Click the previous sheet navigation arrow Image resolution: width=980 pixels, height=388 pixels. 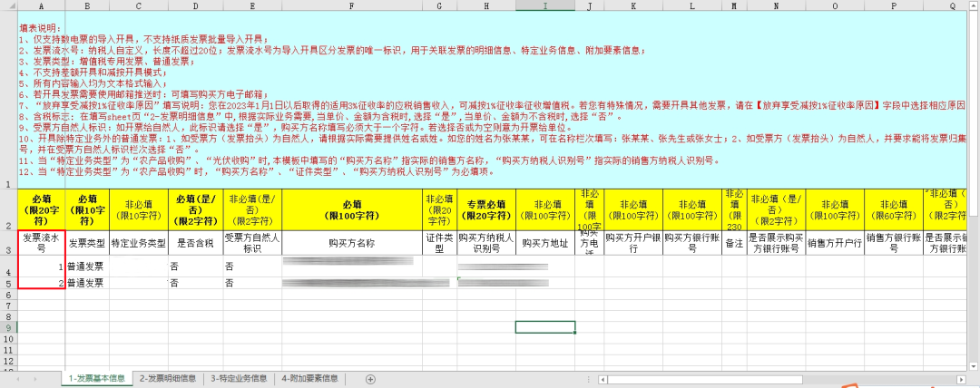coord(20,379)
